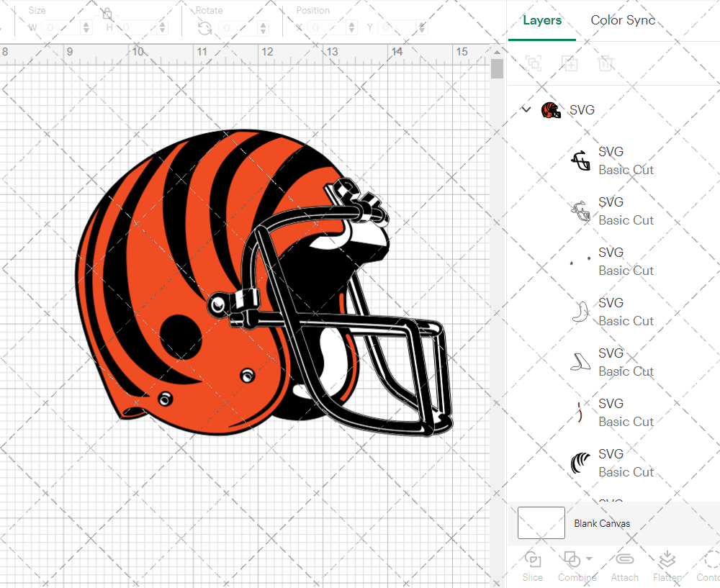Viewport: 720px width, 588px height.
Task: Select the black tiger stripes layer thumbnail
Action: pos(580,463)
